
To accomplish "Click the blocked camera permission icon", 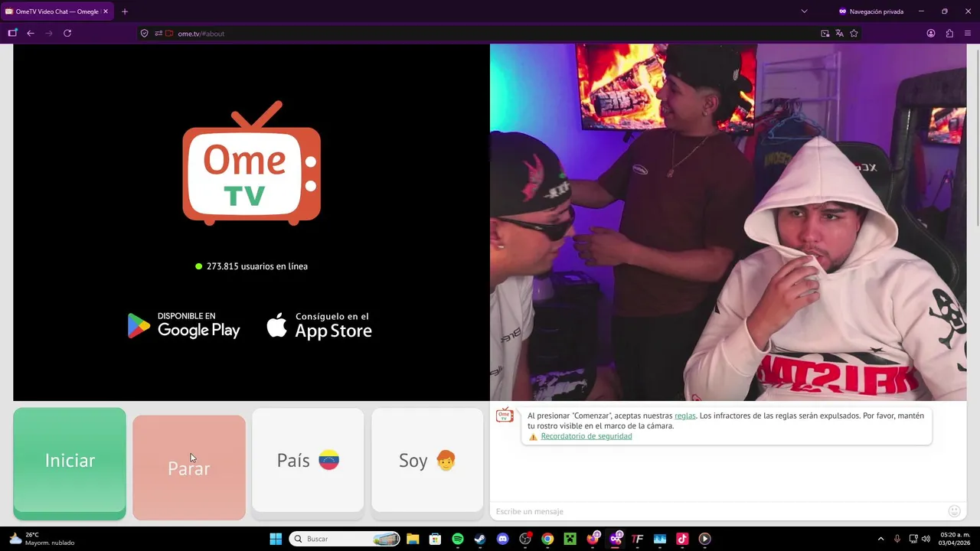I will click(x=169, y=34).
